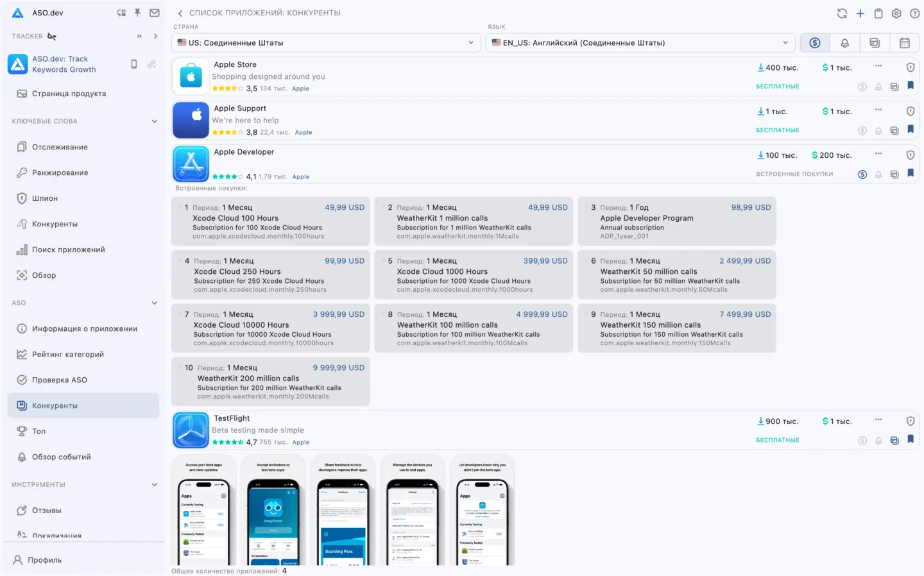Open first TestFlight screenshot thumbnail
The height and width of the screenshot is (576, 924).
click(203, 511)
